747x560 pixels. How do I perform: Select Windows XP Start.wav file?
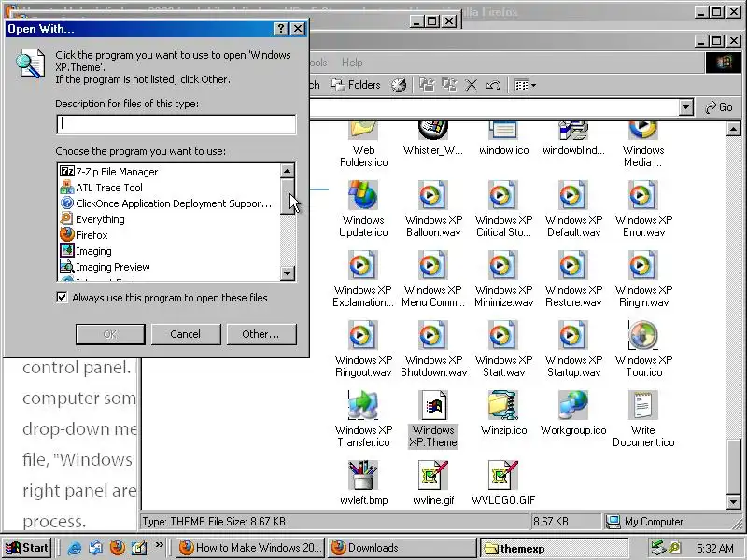(503, 349)
